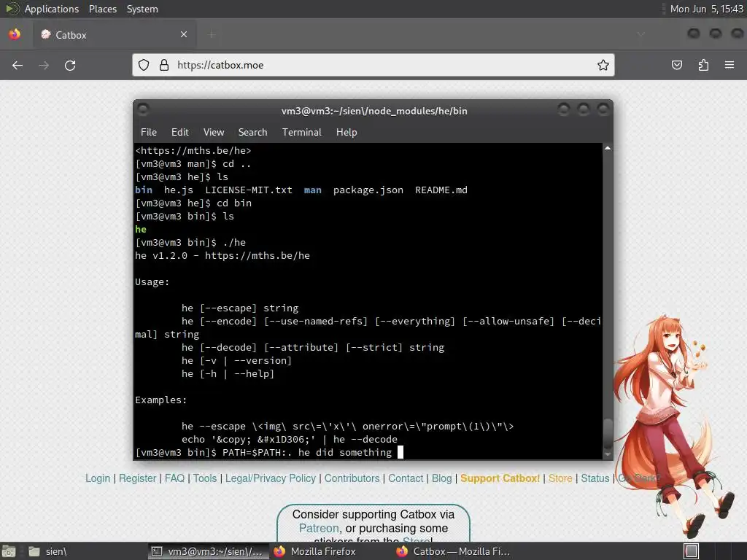This screenshot has height=560, width=747.
Task: Click the workspace switcher in taskbar
Action: [692, 551]
